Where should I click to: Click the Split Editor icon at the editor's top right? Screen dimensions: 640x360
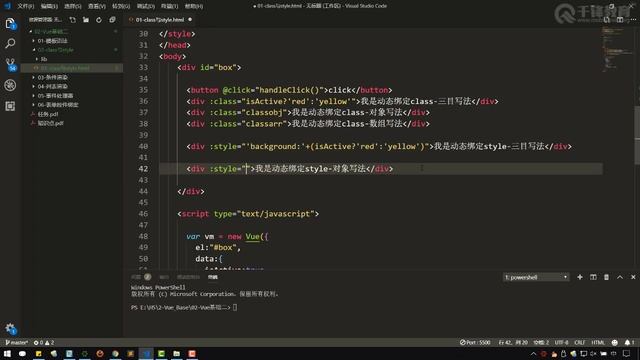tap(620, 20)
